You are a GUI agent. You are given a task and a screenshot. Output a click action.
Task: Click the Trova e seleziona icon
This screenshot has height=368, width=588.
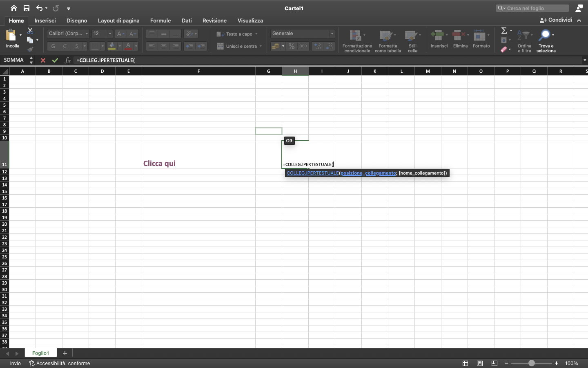click(545, 36)
